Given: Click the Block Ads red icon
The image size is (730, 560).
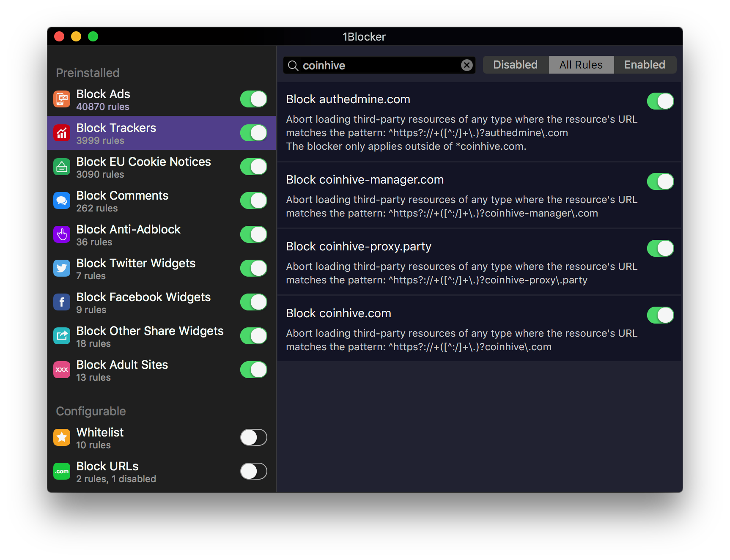Looking at the screenshot, I should [x=62, y=99].
